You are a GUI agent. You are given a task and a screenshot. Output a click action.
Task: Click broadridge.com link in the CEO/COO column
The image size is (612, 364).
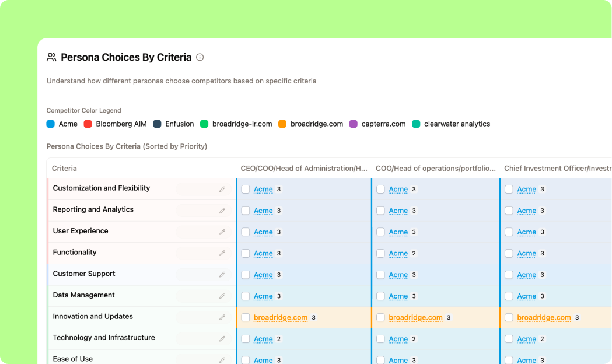(281, 317)
